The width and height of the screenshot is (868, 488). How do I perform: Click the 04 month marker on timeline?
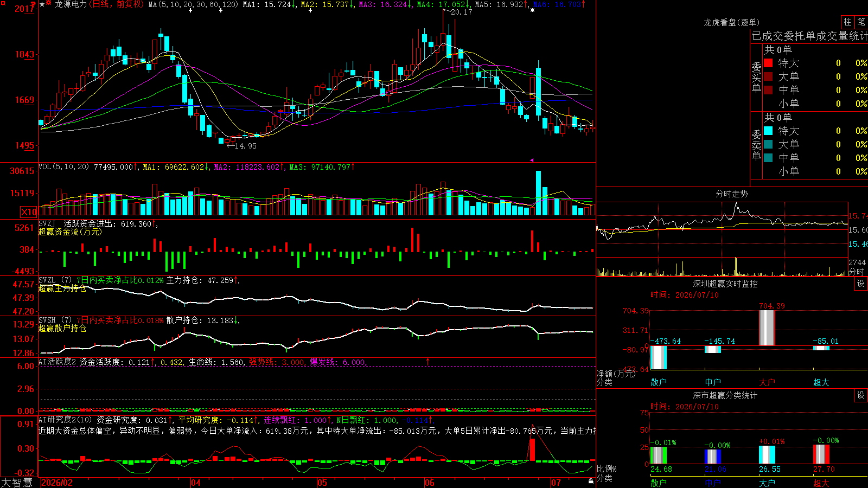[196, 483]
